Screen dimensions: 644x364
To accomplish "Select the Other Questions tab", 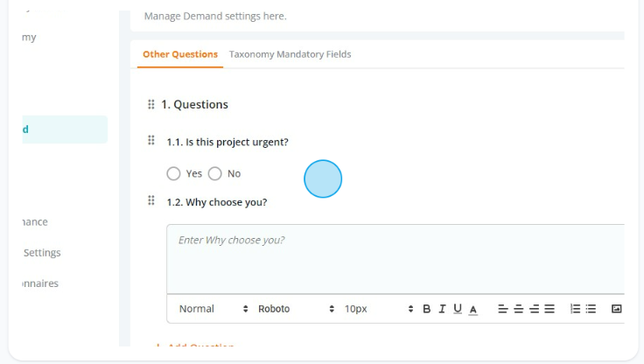I will (x=180, y=54).
